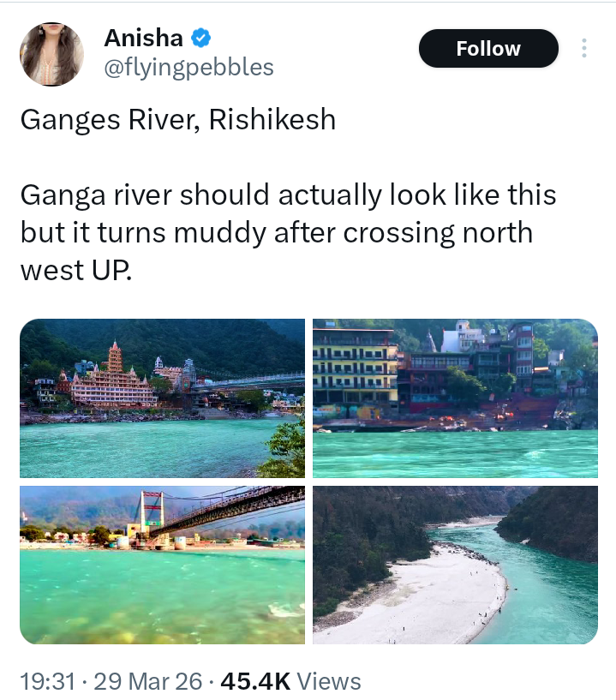Click the line 'Ganga river should actually look like this'

coord(288,194)
